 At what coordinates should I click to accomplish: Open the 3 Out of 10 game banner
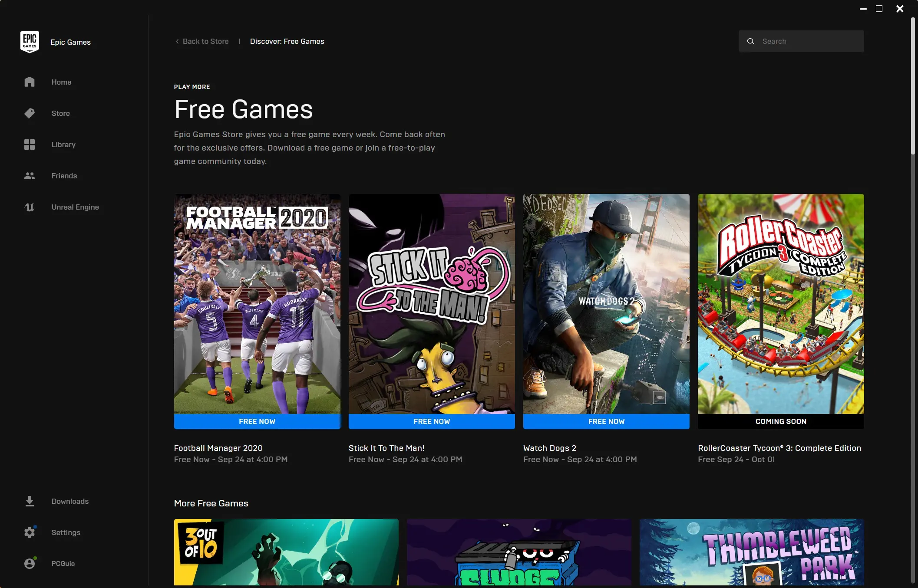coord(286,552)
